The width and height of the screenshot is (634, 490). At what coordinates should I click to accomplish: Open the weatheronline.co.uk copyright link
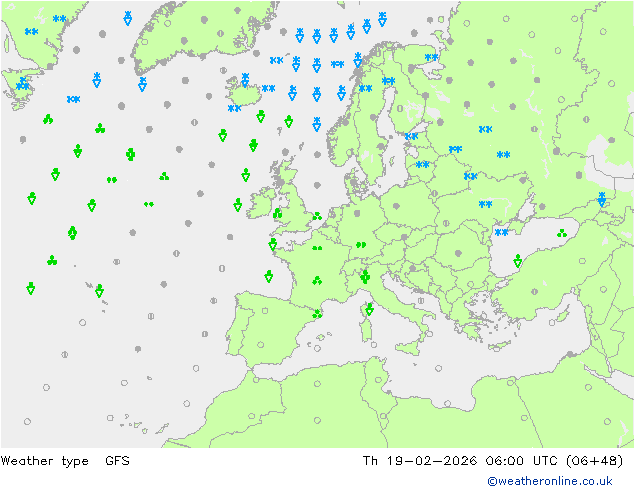tap(550, 481)
